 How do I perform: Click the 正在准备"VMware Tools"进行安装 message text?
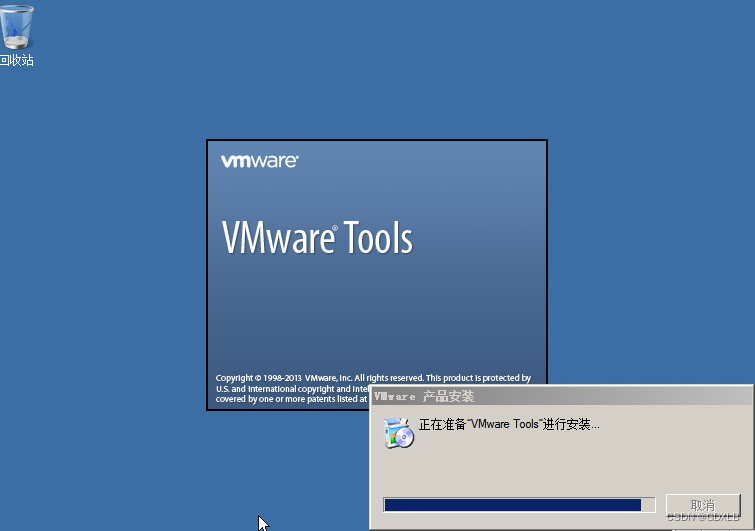[509, 424]
